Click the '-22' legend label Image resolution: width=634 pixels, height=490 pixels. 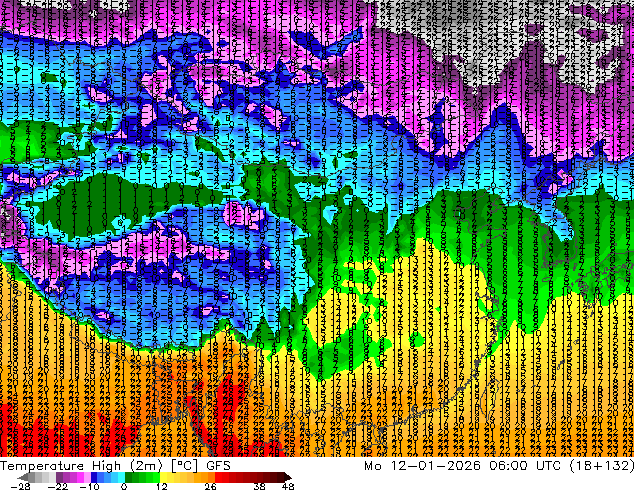[x=58, y=486]
